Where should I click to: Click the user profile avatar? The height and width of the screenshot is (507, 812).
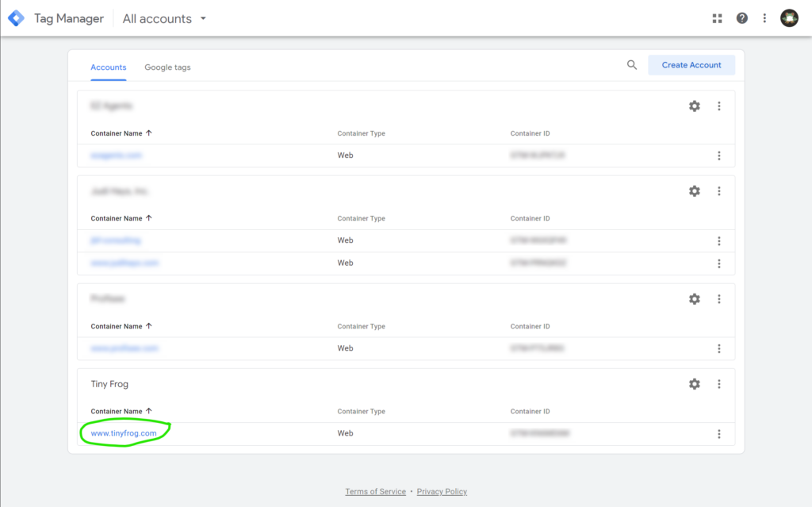click(789, 18)
